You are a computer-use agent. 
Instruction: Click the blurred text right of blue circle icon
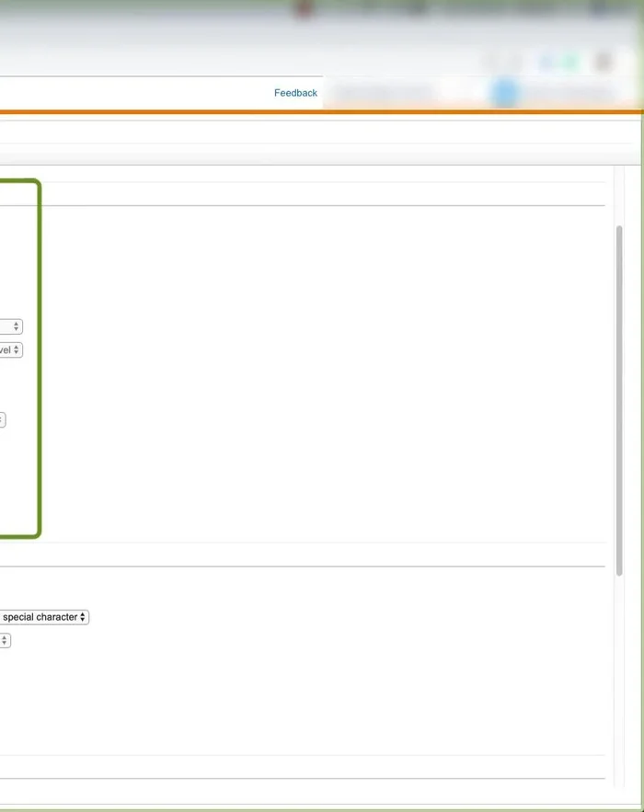(x=566, y=93)
